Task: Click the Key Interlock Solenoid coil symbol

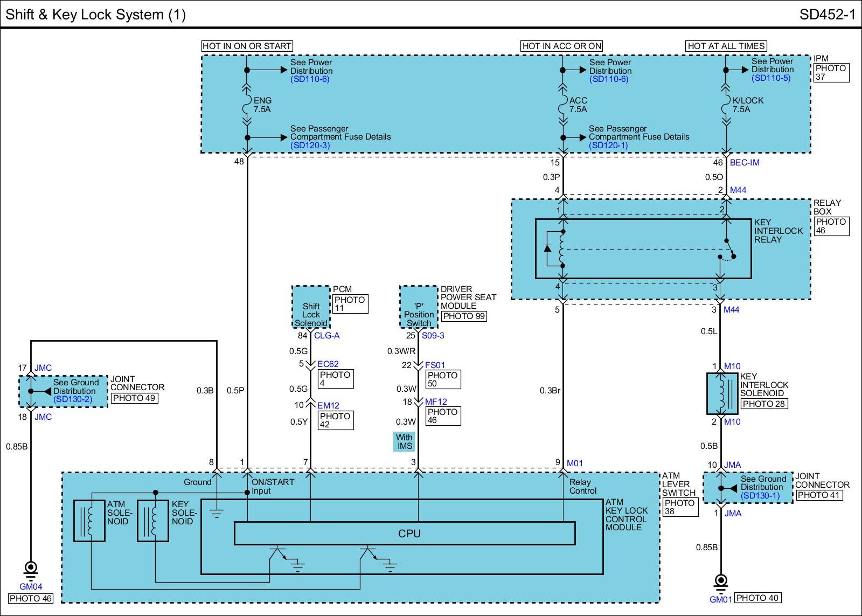Action: coord(722,393)
